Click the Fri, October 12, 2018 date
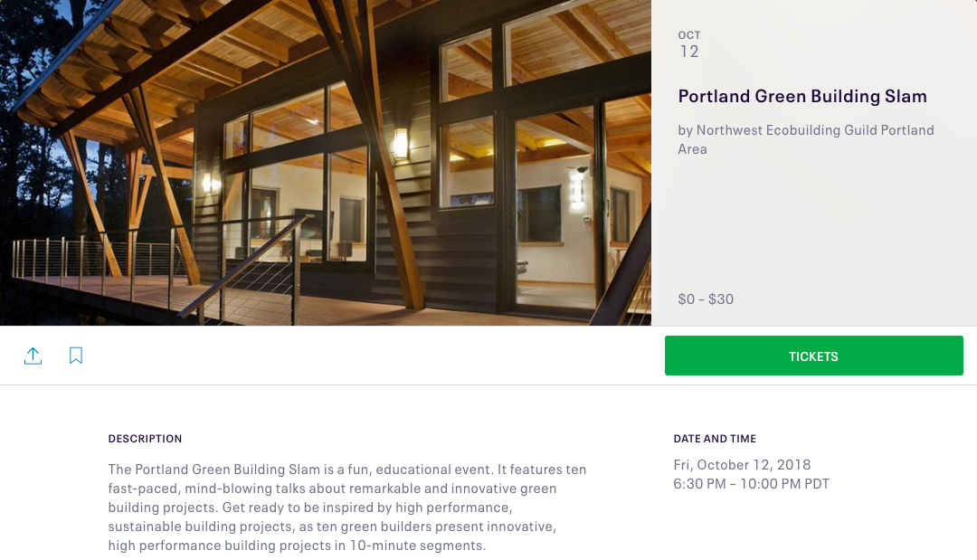This screenshot has height=560, width=977. (742, 465)
